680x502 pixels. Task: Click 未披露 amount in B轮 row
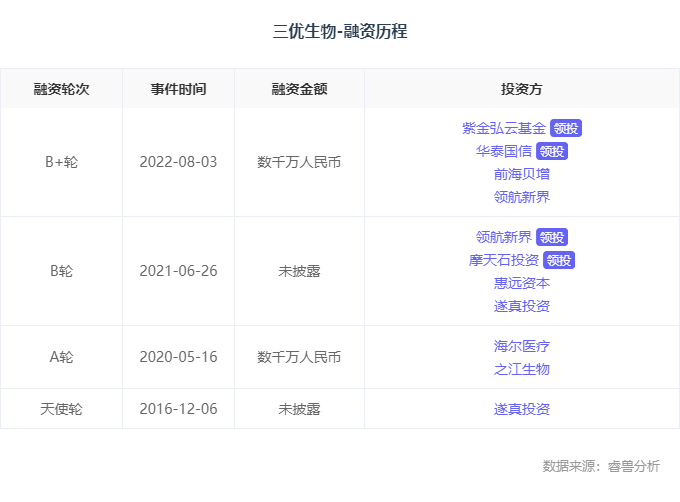[299, 271]
